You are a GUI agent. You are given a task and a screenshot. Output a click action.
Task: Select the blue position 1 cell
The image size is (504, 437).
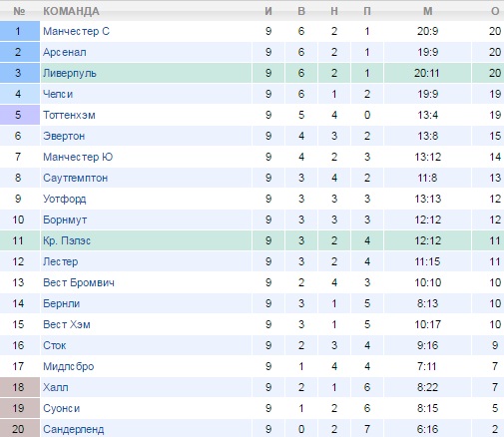[20, 31]
